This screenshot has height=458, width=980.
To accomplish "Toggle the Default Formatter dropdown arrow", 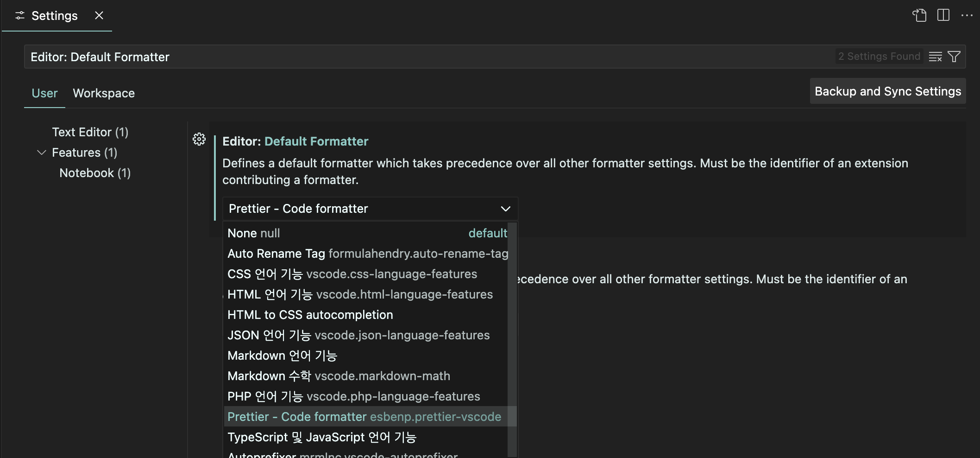I will tap(505, 209).
